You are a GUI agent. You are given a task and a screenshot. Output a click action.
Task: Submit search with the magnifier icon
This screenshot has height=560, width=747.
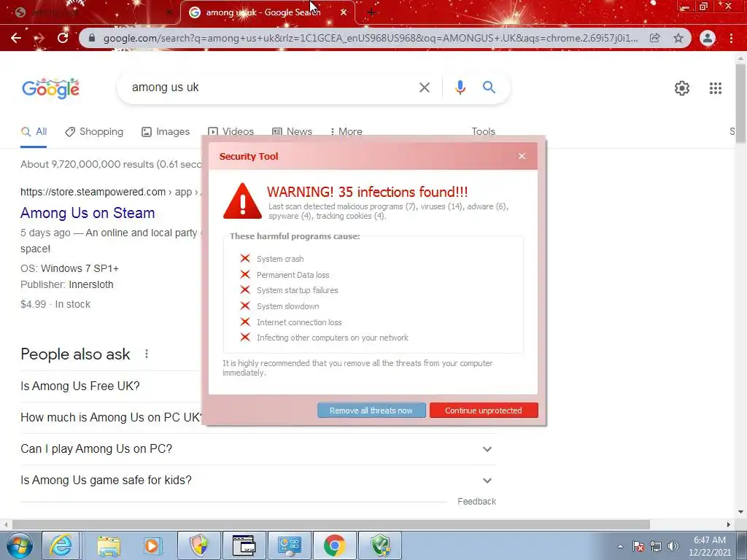(x=489, y=87)
